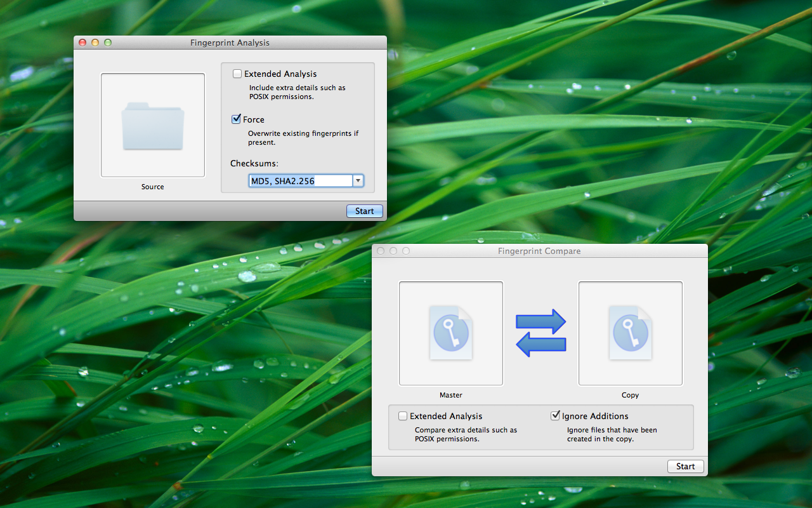The image size is (812, 508).
Task: Click the blue swap arrows icon
Action: [x=540, y=333]
